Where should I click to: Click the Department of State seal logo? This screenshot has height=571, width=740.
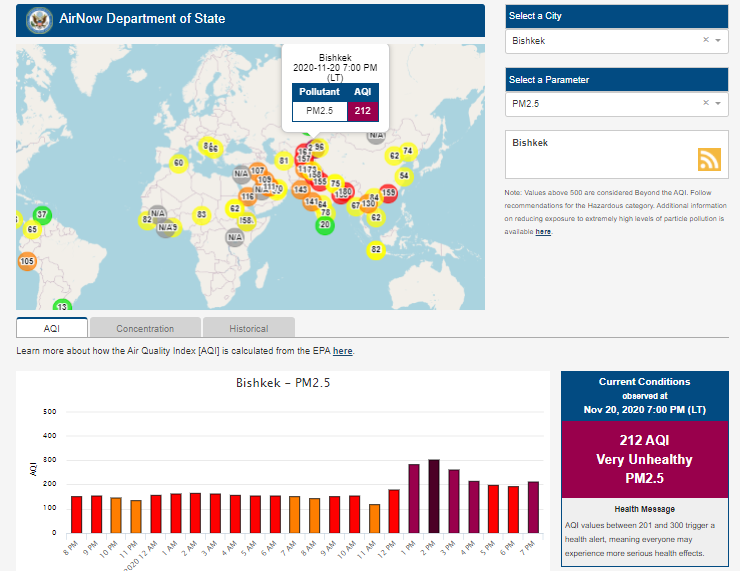pyautogui.click(x=39, y=19)
